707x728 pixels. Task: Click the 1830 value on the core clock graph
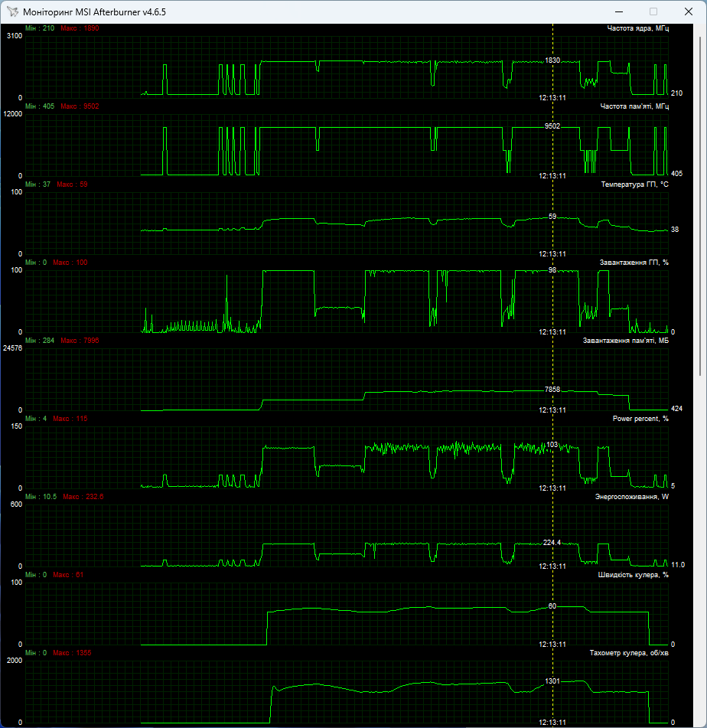[x=552, y=60]
